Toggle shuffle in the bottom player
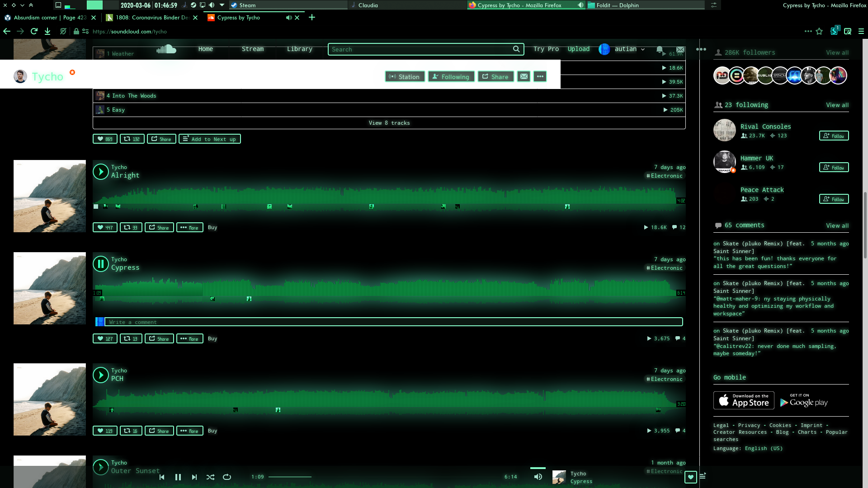This screenshot has width=868, height=488. 211,477
